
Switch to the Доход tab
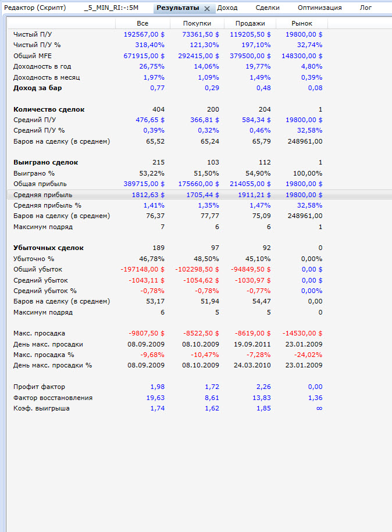tap(227, 8)
